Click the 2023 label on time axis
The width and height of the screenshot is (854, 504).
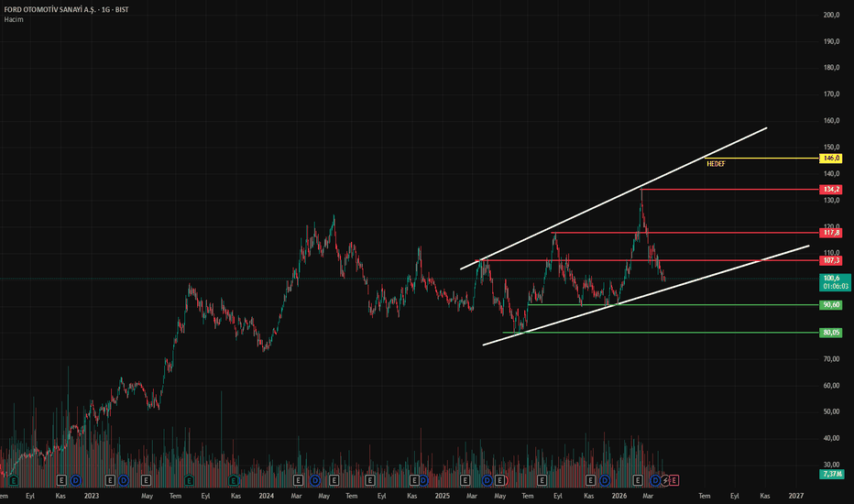92,496
